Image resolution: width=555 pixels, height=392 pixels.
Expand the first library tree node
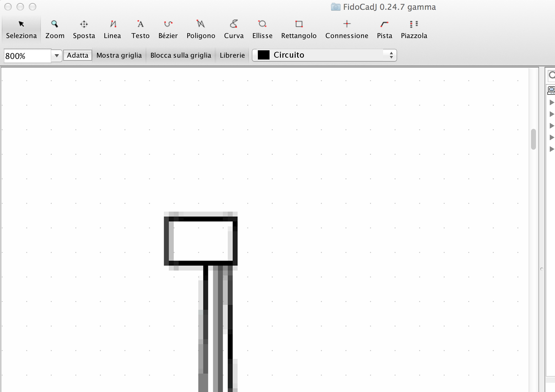551,102
